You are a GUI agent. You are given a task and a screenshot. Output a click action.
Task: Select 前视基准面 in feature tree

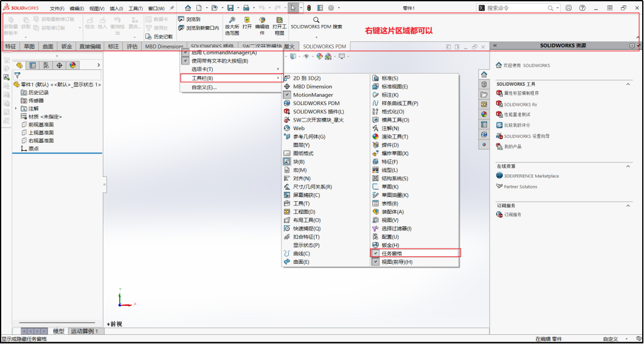41,125
